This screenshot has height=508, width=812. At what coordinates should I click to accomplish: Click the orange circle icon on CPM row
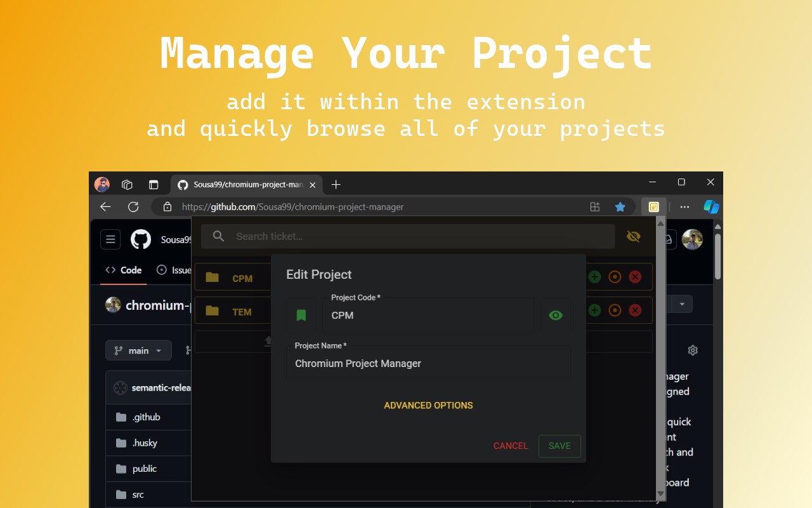[x=615, y=277]
